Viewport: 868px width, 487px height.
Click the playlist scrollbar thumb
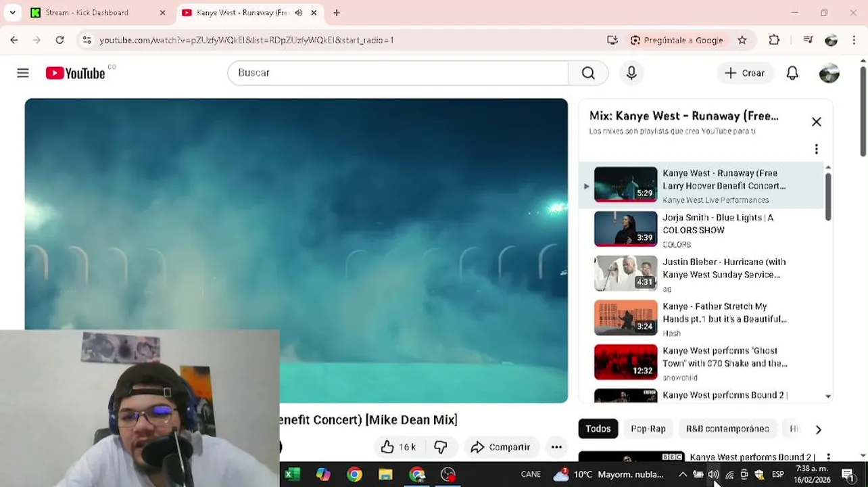coord(828,196)
